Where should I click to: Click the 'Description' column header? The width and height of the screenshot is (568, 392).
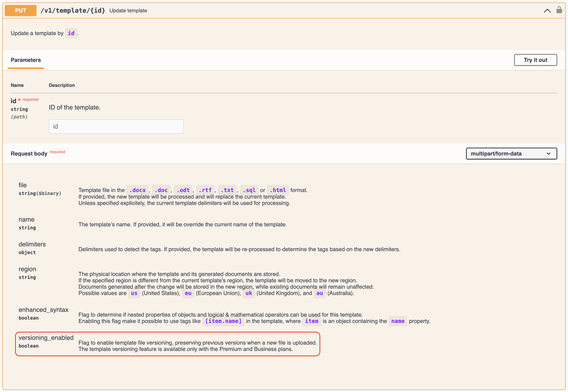(x=62, y=85)
